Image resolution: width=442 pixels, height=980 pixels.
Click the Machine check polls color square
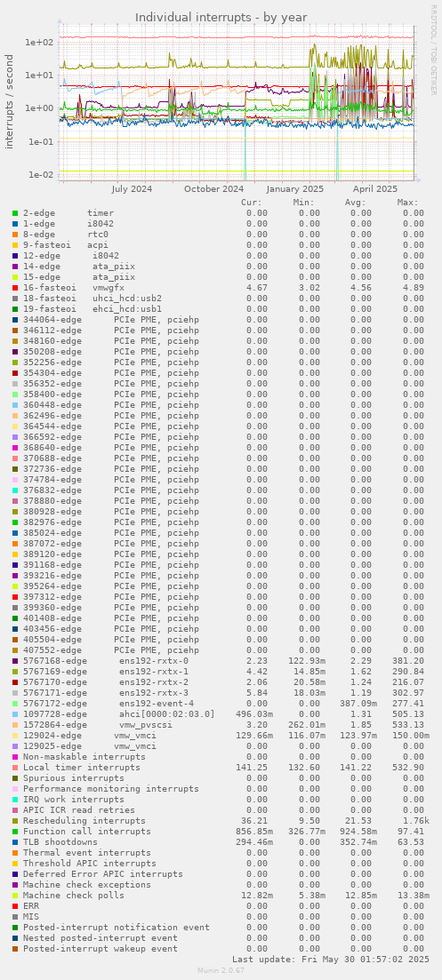pyautogui.click(x=15, y=896)
